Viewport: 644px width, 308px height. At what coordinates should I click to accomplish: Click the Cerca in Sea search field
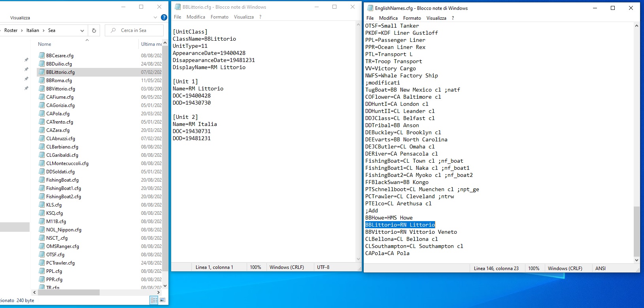coord(134,30)
